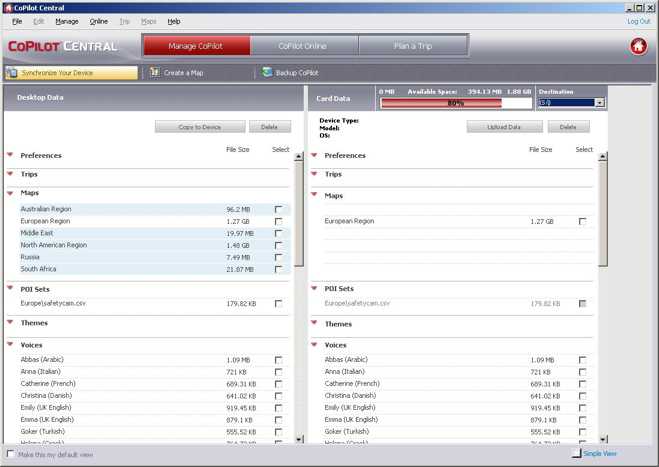The image size is (659, 467).
Task: Click the Card Data Delete button
Action: tap(568, 127)
